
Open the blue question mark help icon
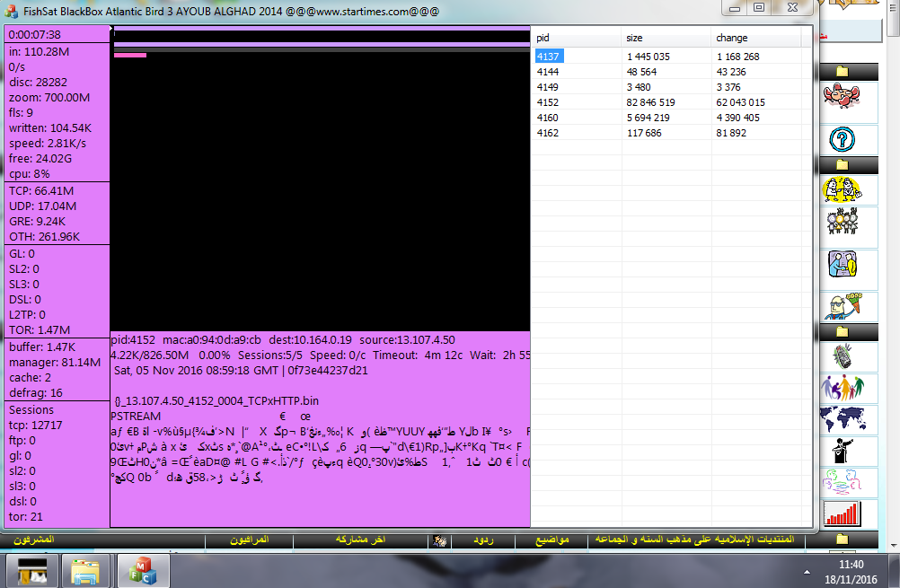[x=842, y=138]
